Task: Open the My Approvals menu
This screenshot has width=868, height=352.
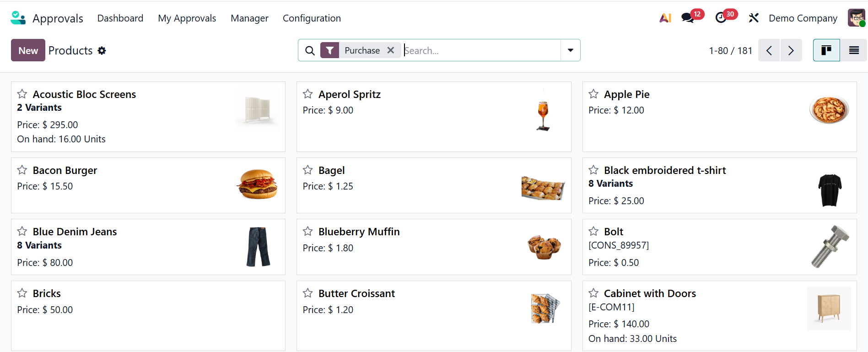Action: click(x=187, y=18)
